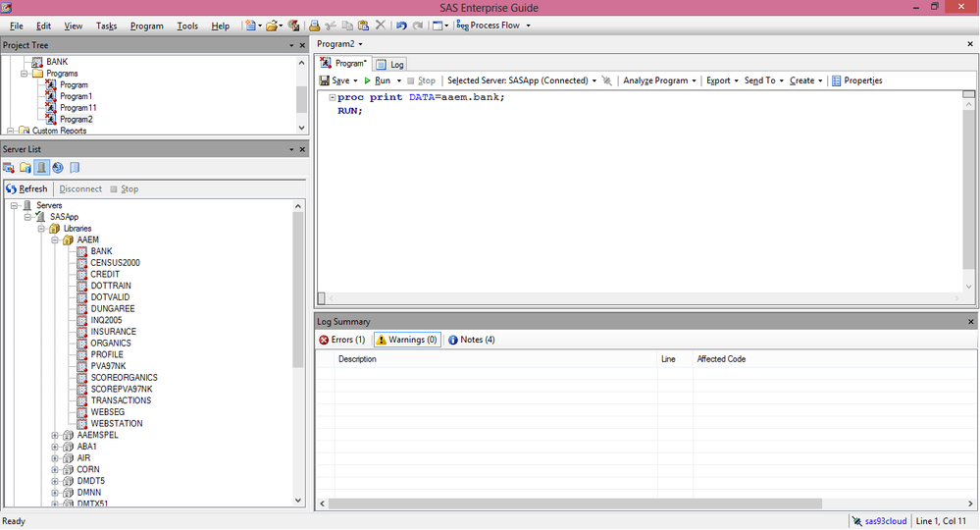Screen dimensions: 980x530
Task: Toggle the Notes (4) filter
Action: [x=471, y=340]
